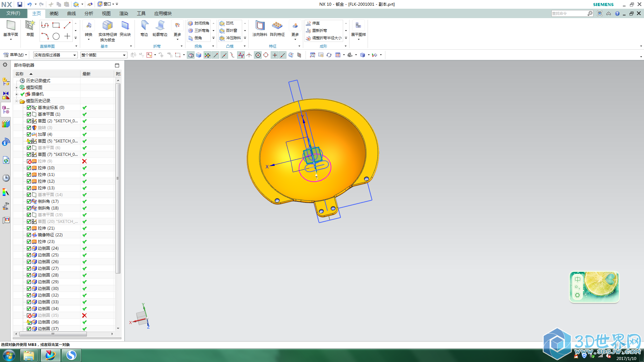Toggle the 镜像特征 (22) checkbox
The image size is (644, 362).
click(29, 235)
